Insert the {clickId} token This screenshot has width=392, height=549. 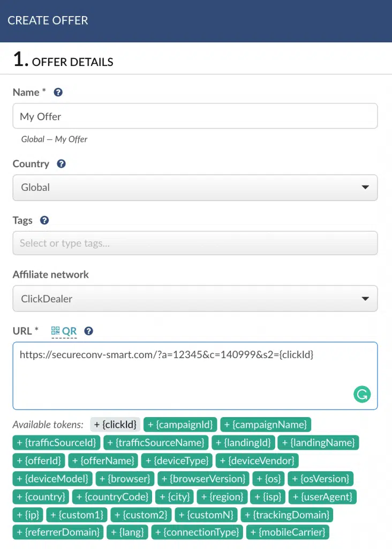tap(115, 425)
